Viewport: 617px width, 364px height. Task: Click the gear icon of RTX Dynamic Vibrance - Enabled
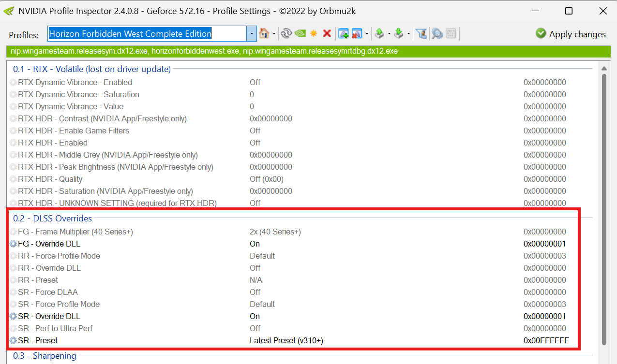(x=13, y=83)
